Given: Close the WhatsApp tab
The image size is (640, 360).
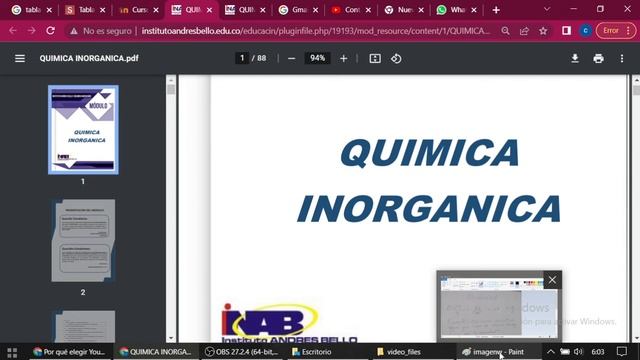Looking at the screenshot, I should [x=473, y=10].
